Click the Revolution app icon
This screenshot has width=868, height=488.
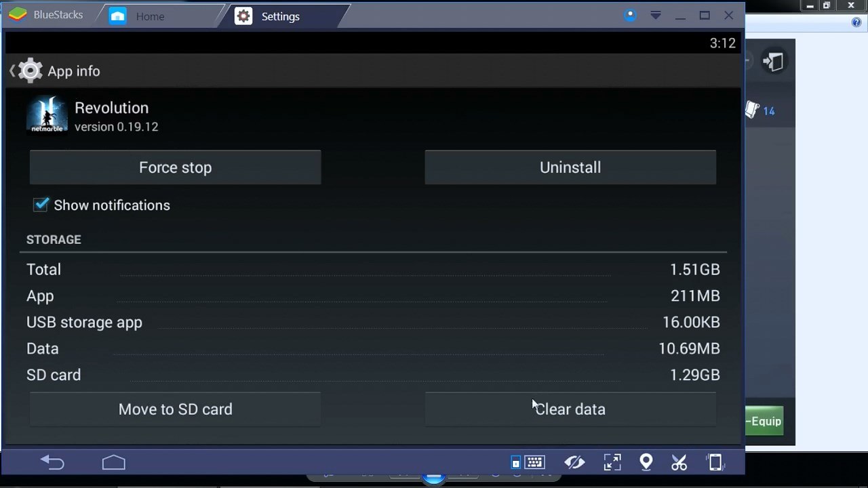(x=47, y=115)
